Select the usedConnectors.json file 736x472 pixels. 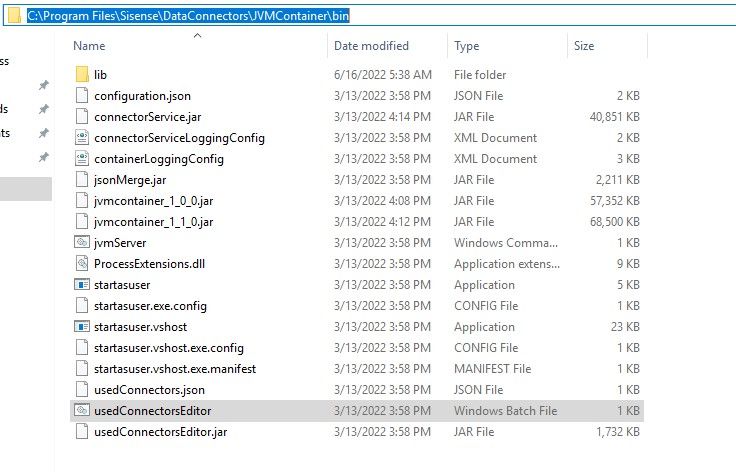pyautogui.click(x=149, y=389)
